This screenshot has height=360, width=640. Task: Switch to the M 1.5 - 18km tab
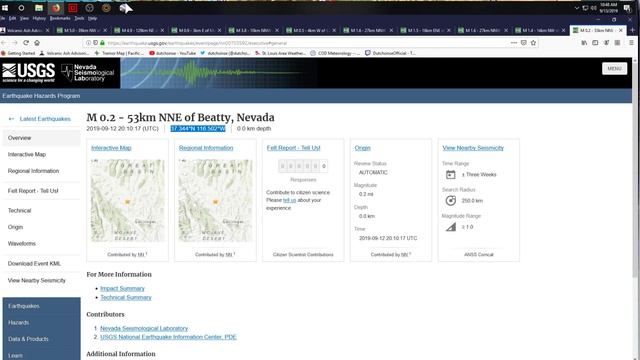coord(426,30)
